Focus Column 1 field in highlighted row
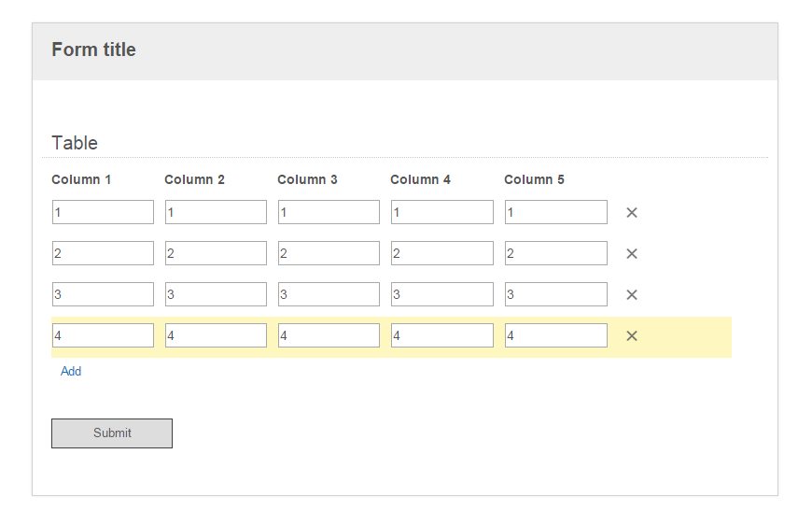Viewport: 812px width, 525px height. tap(103, 335)
